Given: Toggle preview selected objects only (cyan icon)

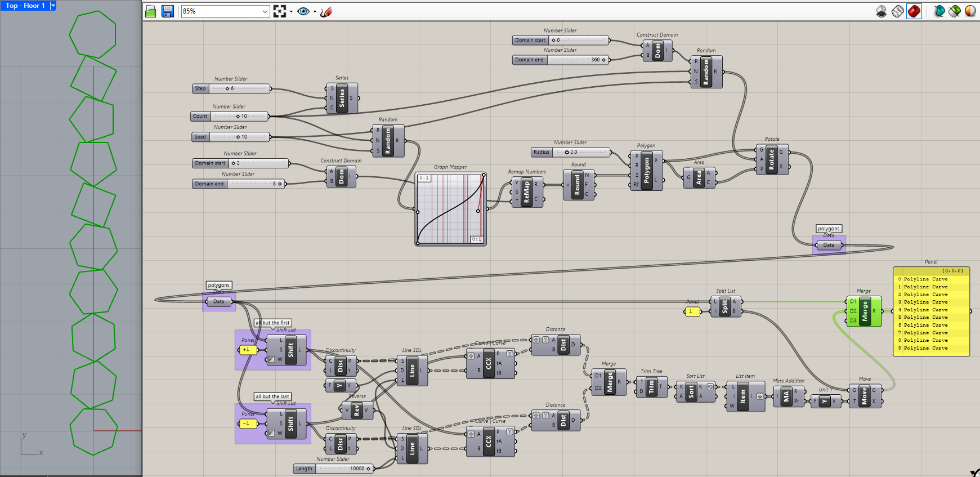Looking at the screenshot, I should (939, 11).
